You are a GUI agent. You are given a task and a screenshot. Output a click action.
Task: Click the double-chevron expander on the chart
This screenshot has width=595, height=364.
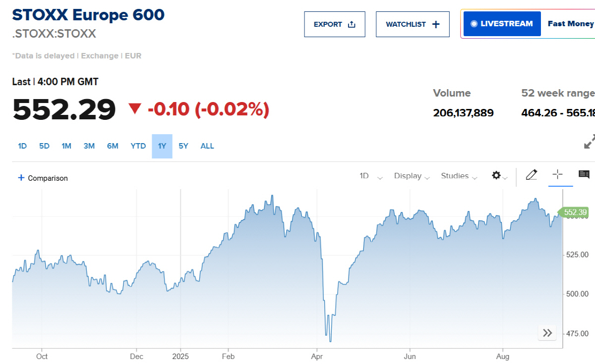547,333
